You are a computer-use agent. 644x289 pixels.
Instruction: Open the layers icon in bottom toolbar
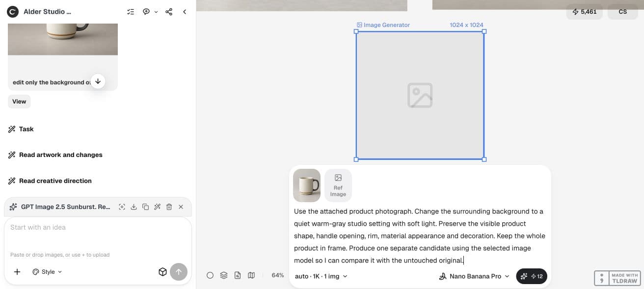pyautogui.click(x=224, y=275)
